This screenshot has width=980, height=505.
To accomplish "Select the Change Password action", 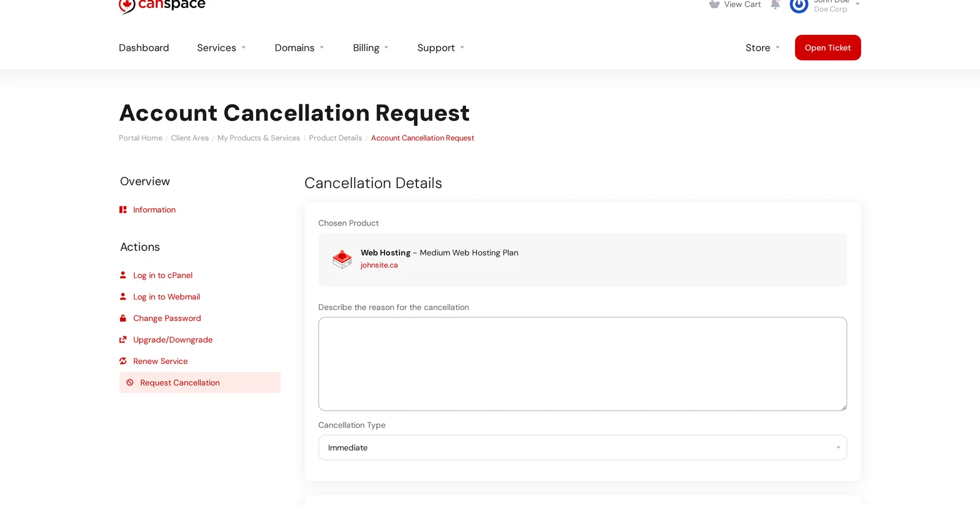I will (167, 318).
